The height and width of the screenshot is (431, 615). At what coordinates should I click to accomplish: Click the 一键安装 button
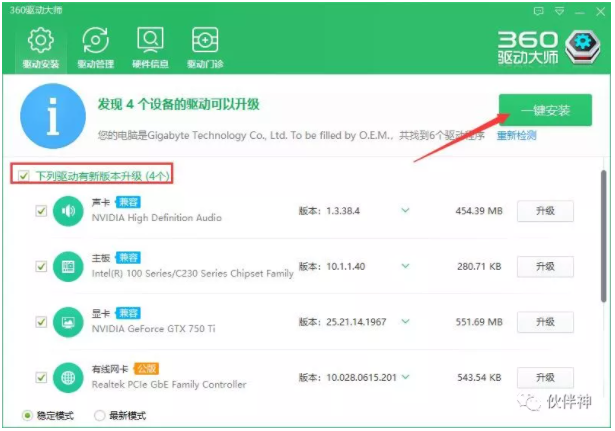545,110
